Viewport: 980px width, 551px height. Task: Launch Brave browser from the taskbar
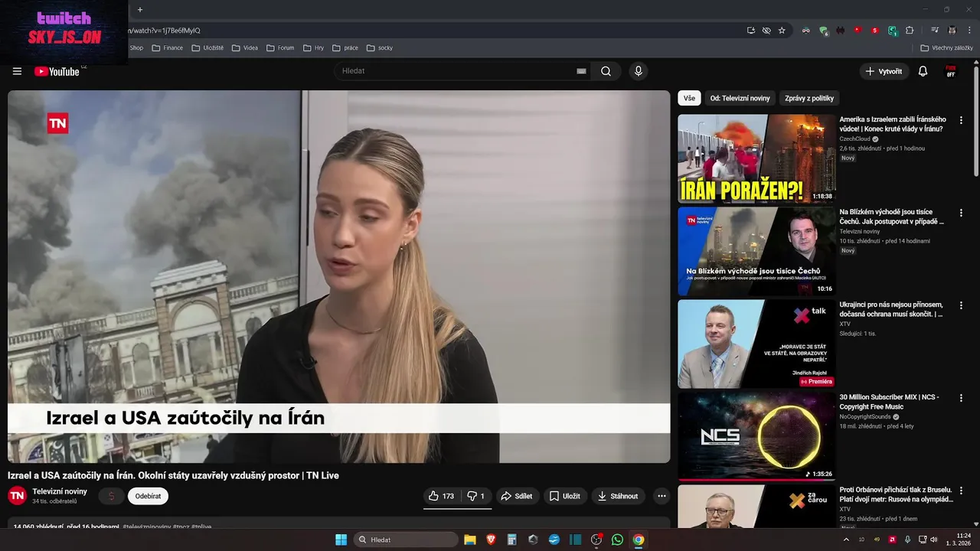(x=491, y=540)
